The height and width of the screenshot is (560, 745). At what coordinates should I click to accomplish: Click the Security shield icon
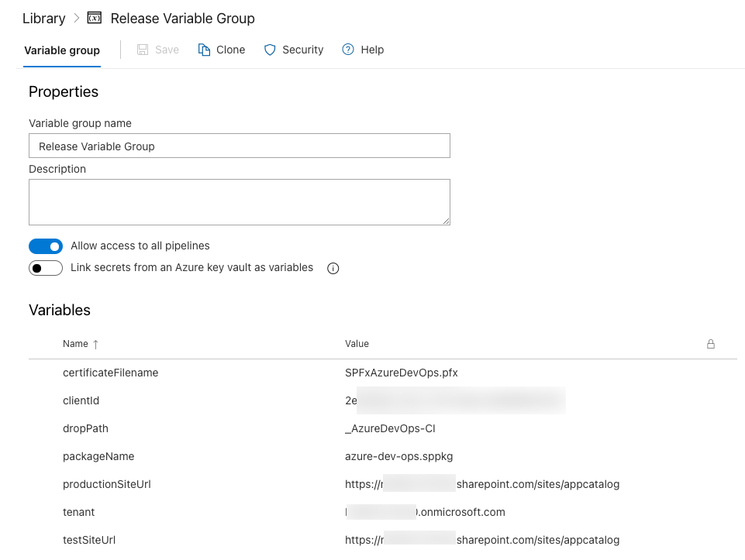coord(270,50)
